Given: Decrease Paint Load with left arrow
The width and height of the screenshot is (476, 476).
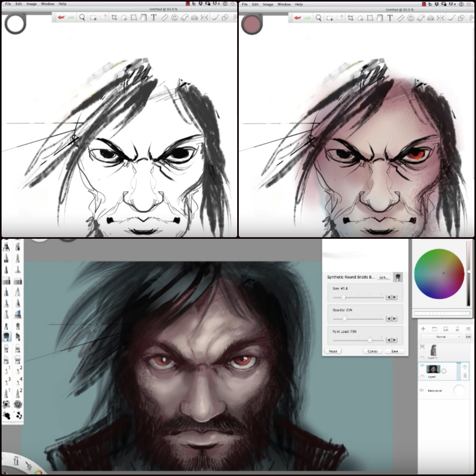Looking at the screenshot, I should click(x=389, y=340).
